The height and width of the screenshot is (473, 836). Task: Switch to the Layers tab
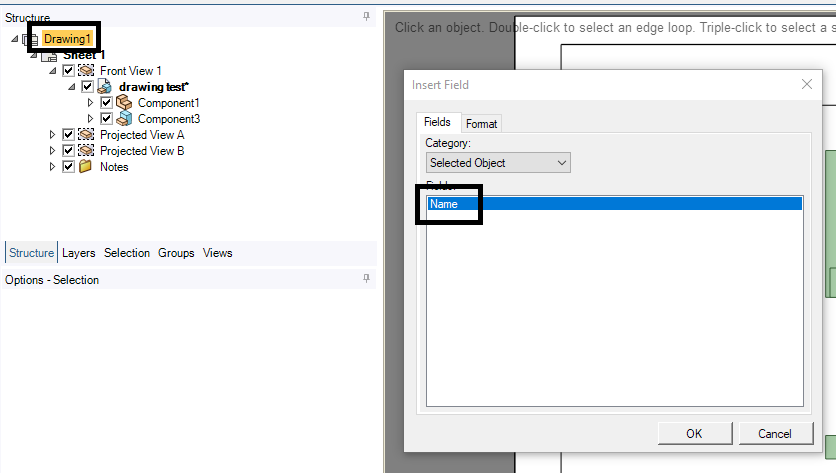point(78,253)
